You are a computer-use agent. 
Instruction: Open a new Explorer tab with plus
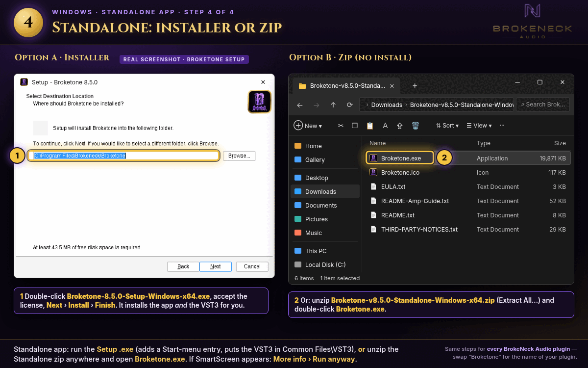415,85
